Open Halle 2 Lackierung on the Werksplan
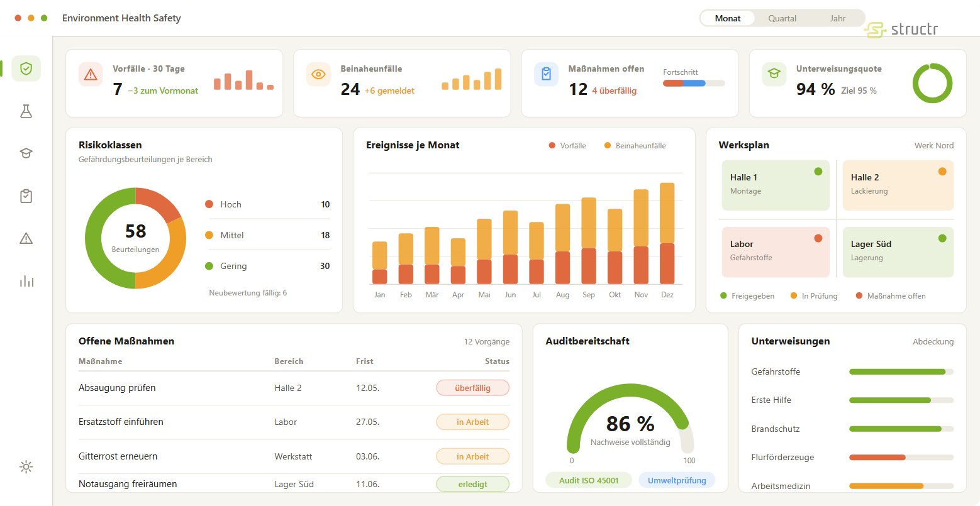980x506 pixels. pyautogui.click(x=898, y=185)
